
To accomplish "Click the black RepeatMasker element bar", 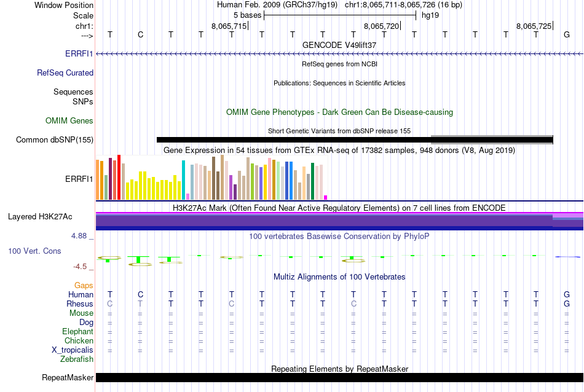I will click(340, 377).
